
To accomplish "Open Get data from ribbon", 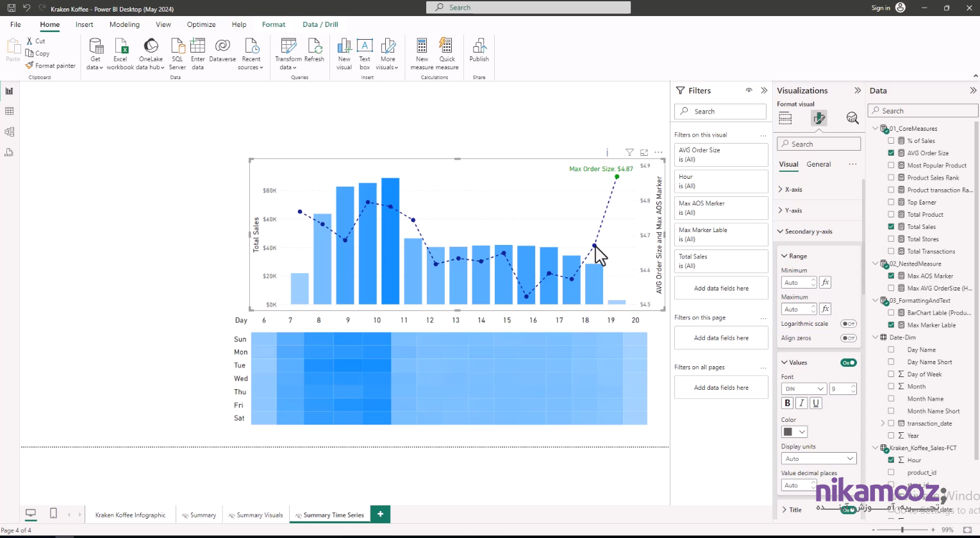I will point(96,54).
